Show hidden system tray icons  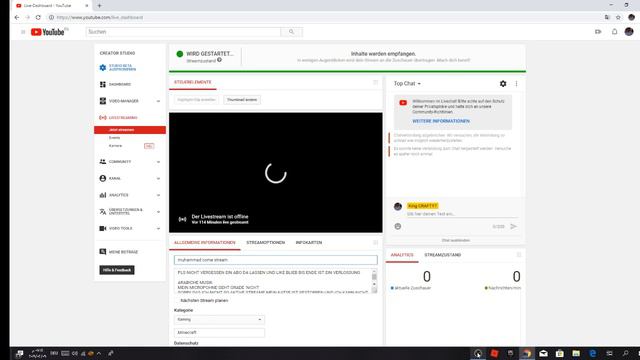pyautogui.click(x=99, y=353)
